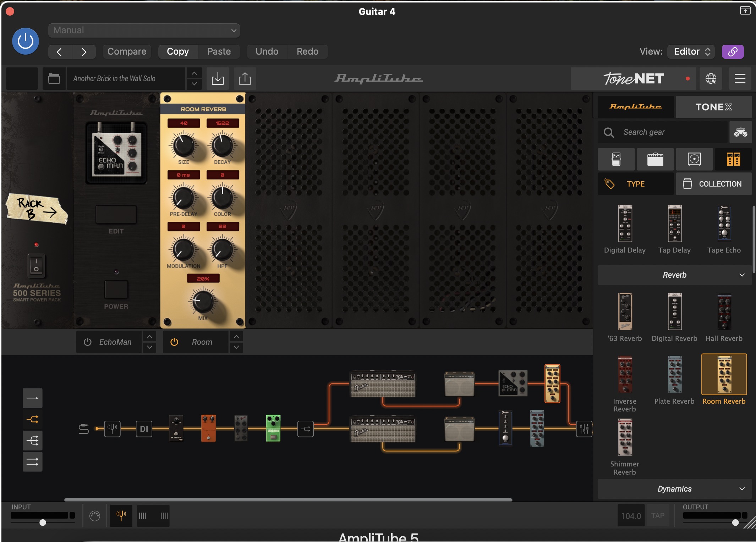Open the hamburger main menu
The width and height of the screenshot is (756, 542).
(x=740, y=78)
